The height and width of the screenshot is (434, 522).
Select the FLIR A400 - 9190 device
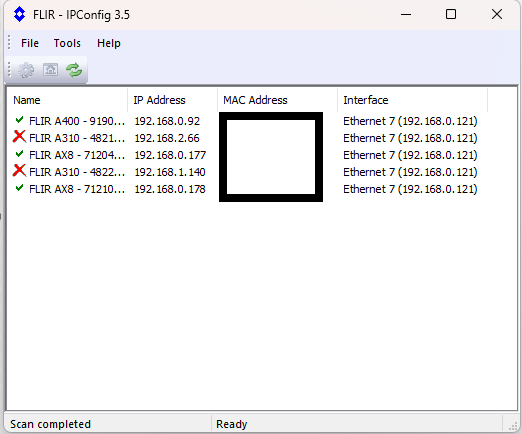point(77,121)
